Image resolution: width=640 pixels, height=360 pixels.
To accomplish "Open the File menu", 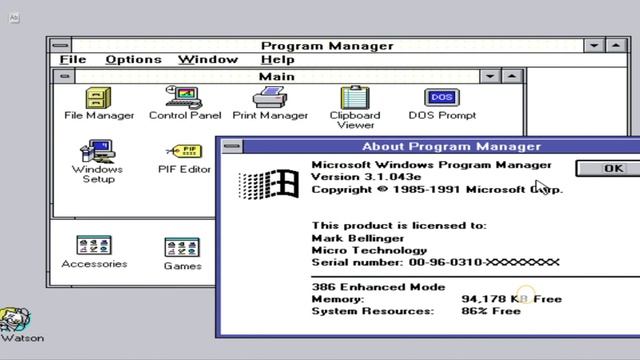I will [73, 60].
